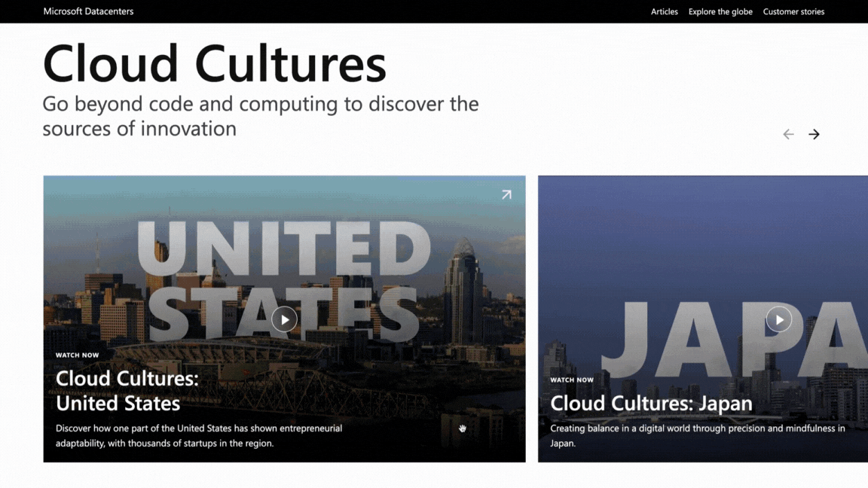
Task: Select the United States card description text
Action: coord(199,435)
